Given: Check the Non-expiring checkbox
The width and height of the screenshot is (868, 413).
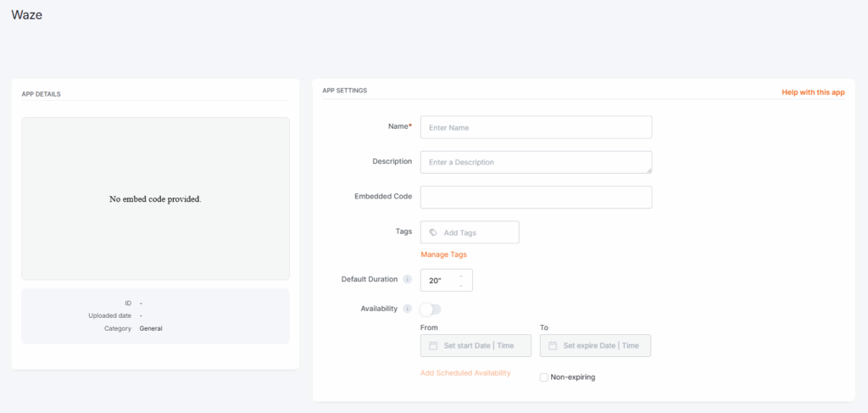Looking at the screenshot, I should (x=544, y=377).
